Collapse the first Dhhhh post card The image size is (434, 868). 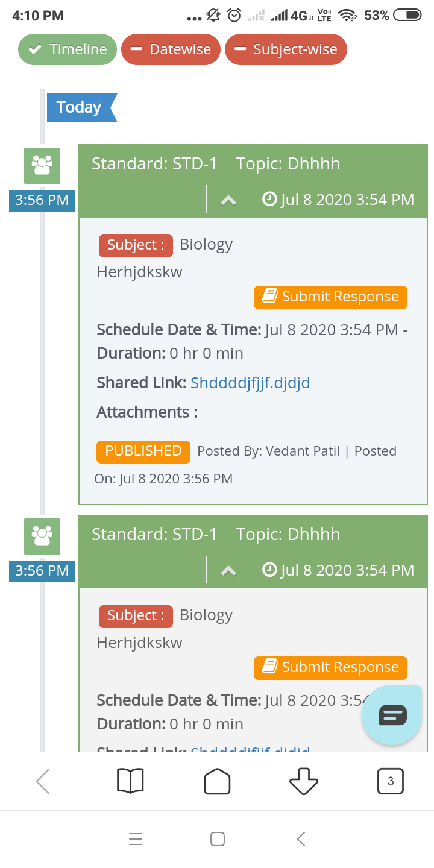tap(228, 200)
